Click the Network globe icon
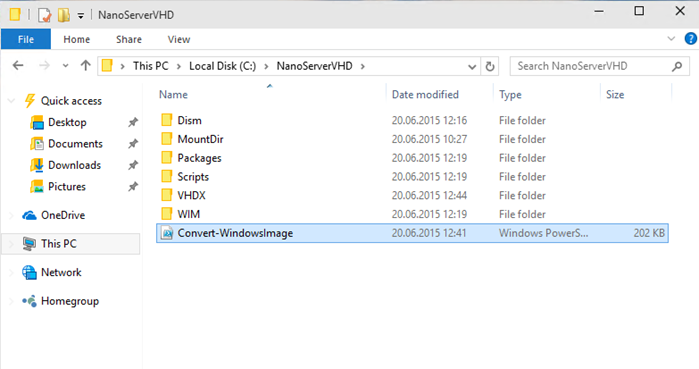This screenshot has height=369, width=699. click(29, 272)
